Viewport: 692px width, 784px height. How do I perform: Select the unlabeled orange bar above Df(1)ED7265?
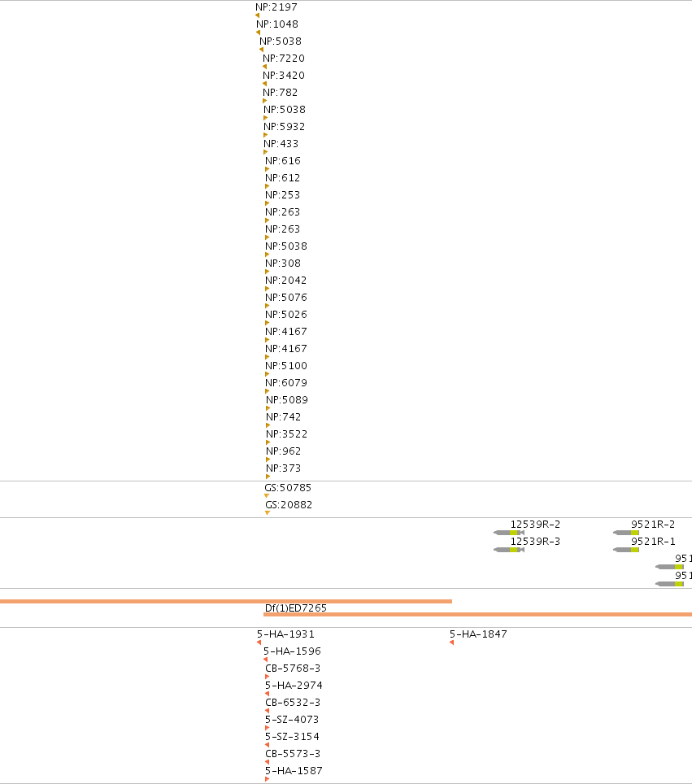click(x=226, y=601)
